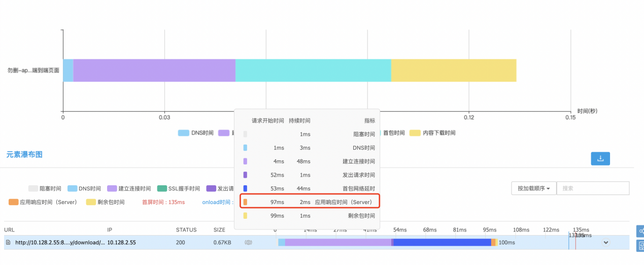Toggle the 剩余包时间 legend item
644x265 pixels.
[105, 202]
